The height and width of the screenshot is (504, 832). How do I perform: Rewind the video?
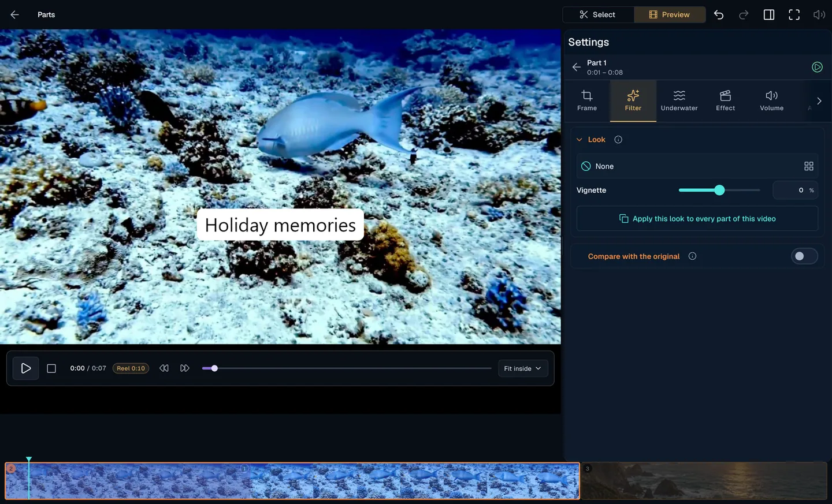click(164, 368)
